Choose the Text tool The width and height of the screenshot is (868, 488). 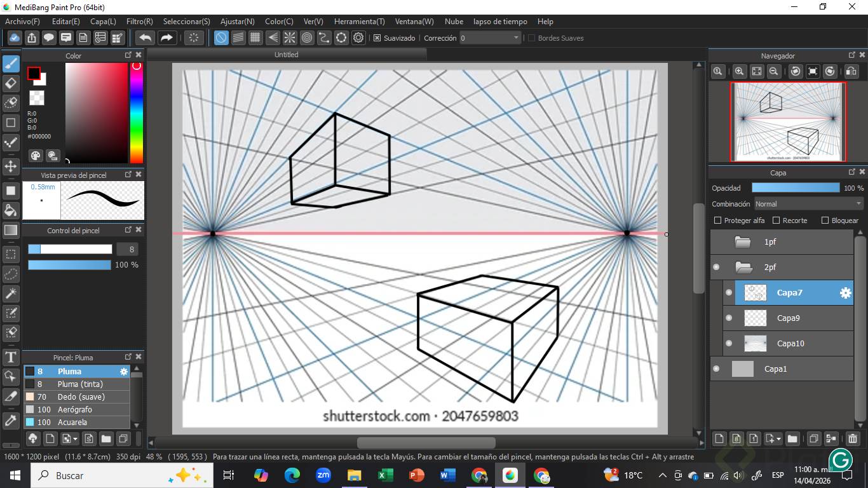[11, 357]
